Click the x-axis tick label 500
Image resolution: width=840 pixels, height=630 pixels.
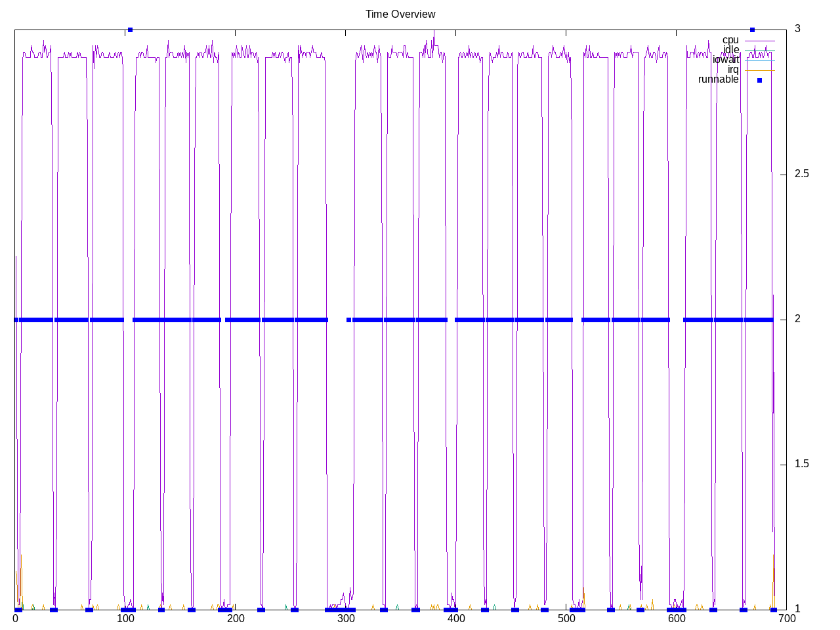566,618
